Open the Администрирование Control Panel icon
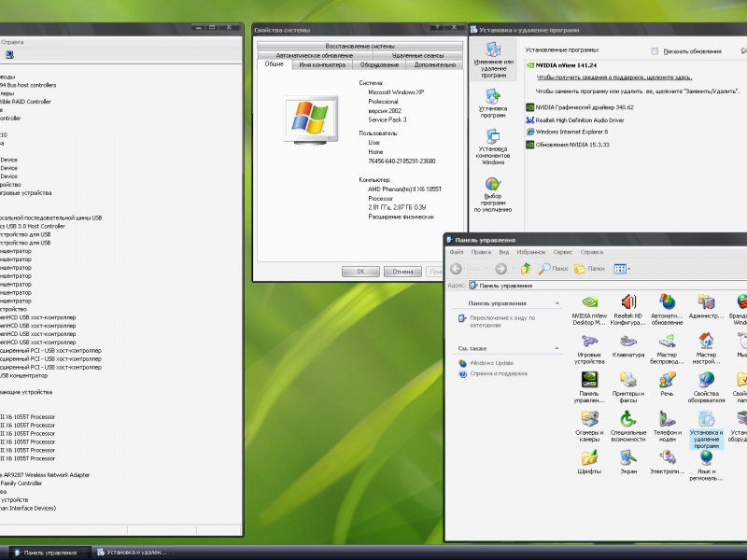 pyautogui.click(x=706, y=307)
